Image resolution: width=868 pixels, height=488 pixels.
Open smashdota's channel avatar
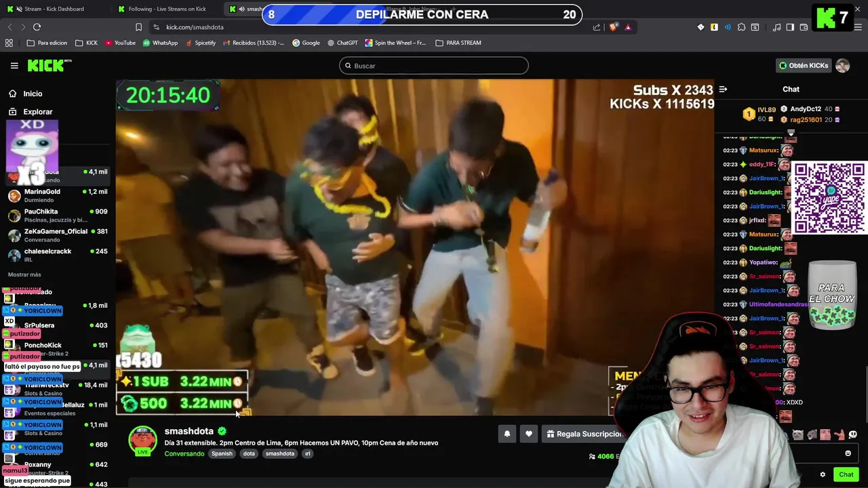142,440
